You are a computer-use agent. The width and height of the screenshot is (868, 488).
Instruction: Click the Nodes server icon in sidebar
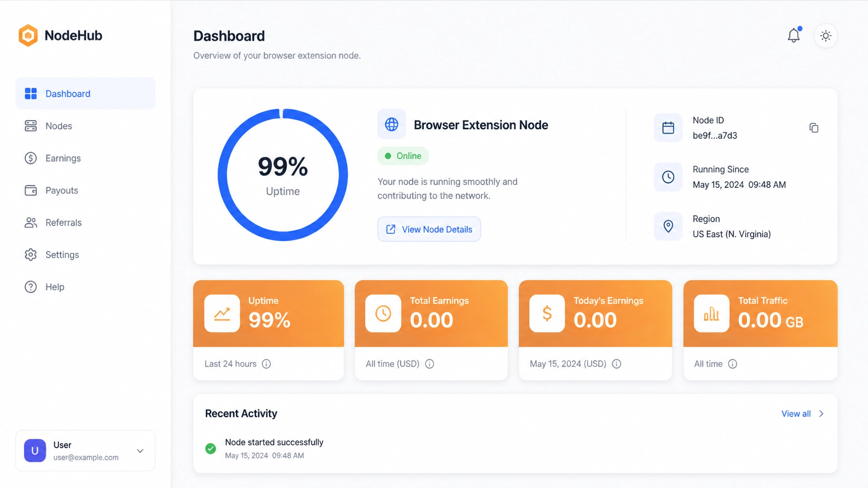(31, 126)
